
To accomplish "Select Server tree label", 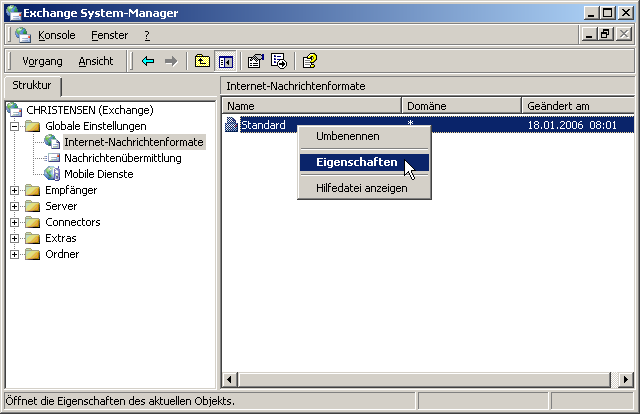I will pyautogui.click(x=61, y=206).
